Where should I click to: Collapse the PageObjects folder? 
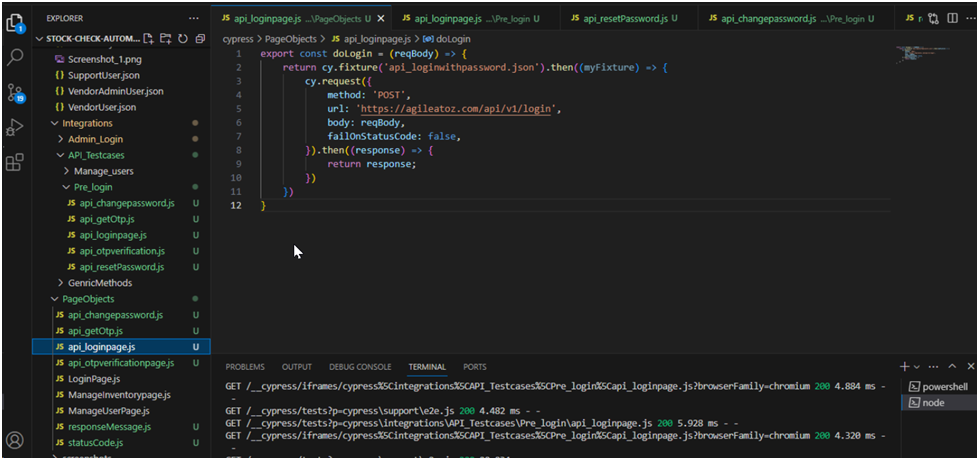tap(121, 299)
